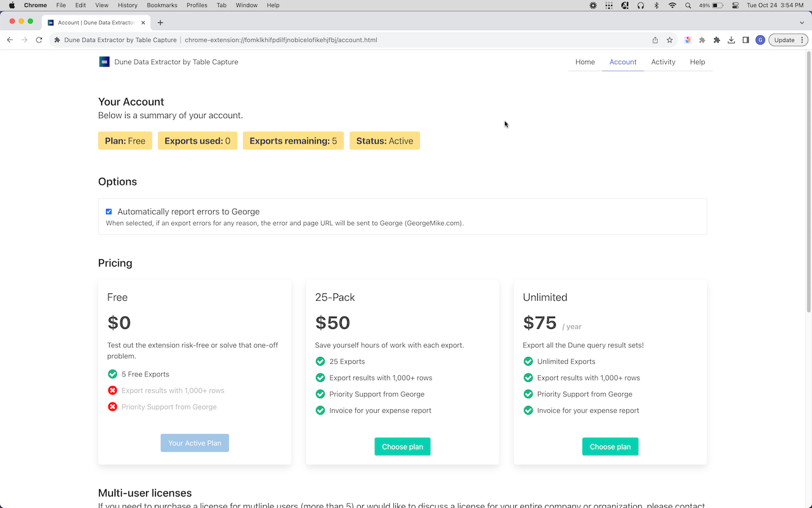Expand the tab search chevron in Chrome

coord(801,22)
